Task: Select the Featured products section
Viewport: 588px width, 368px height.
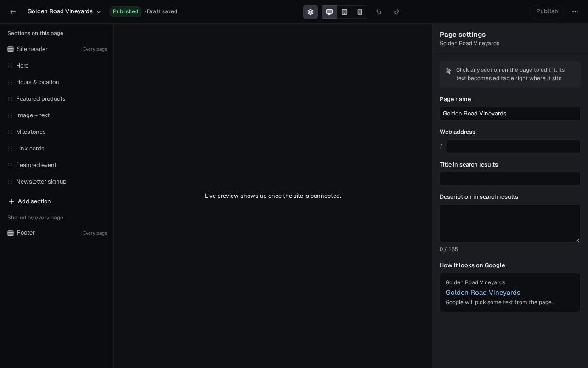Action: pos(57,99)
